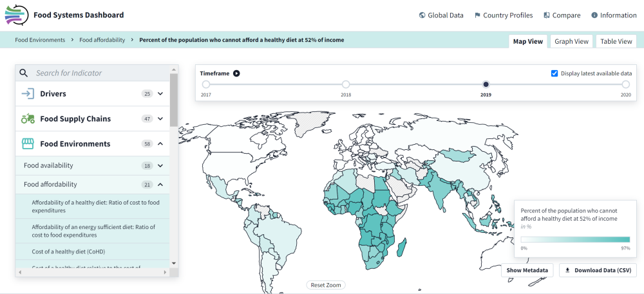This screenshot has width=644, height=294.
Task: Click the Compare icon in header
Action: pyautogui.click(x=546, y=15)
